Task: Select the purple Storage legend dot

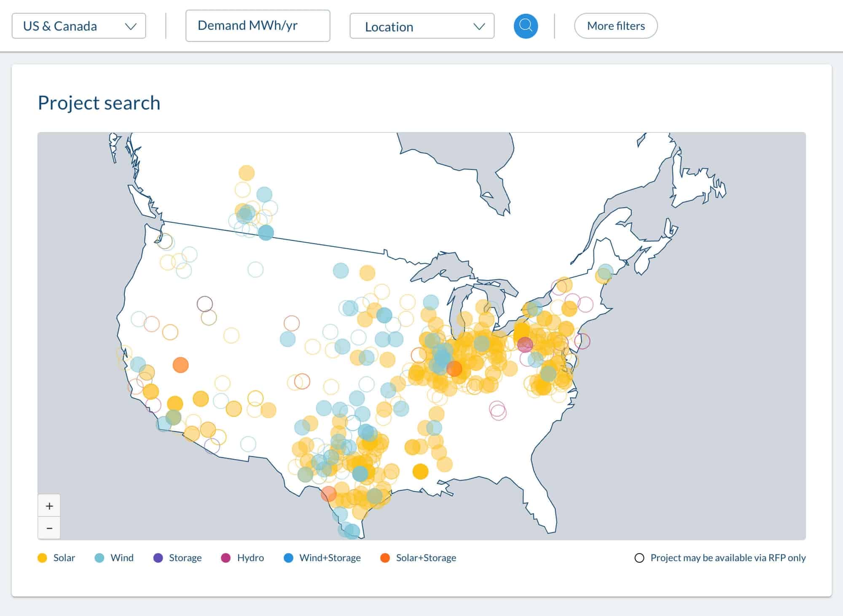Action: click(157, 557)
